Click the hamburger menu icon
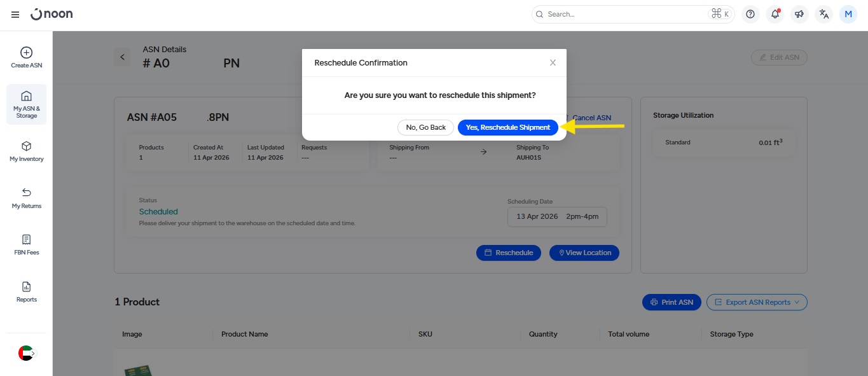Viewport: 868px width, 376px height. (x=15, y=14)
